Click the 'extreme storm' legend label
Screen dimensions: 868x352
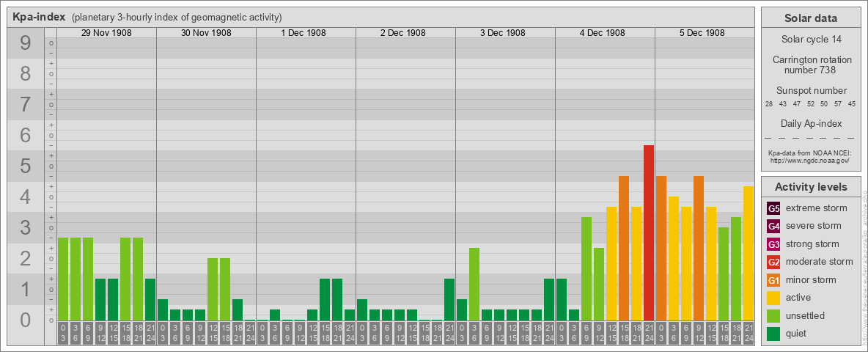(817, 208)
